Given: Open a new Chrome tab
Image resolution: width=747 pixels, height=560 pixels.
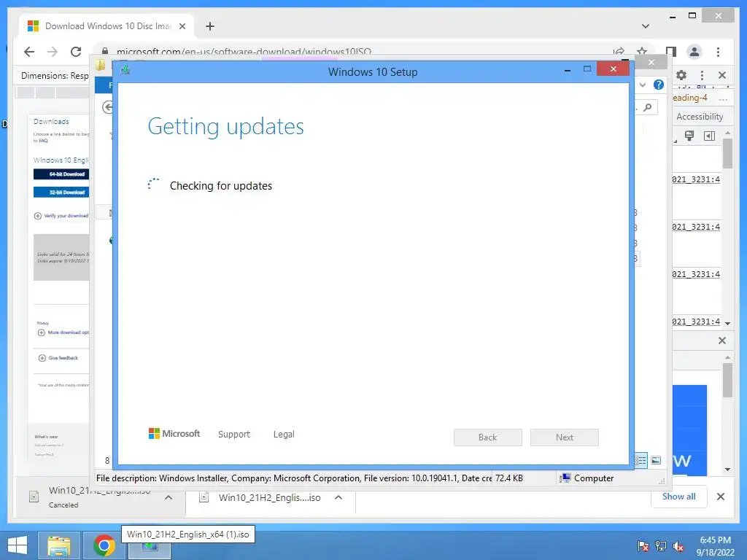Looking at the screenshot, I should pos(210,26).
